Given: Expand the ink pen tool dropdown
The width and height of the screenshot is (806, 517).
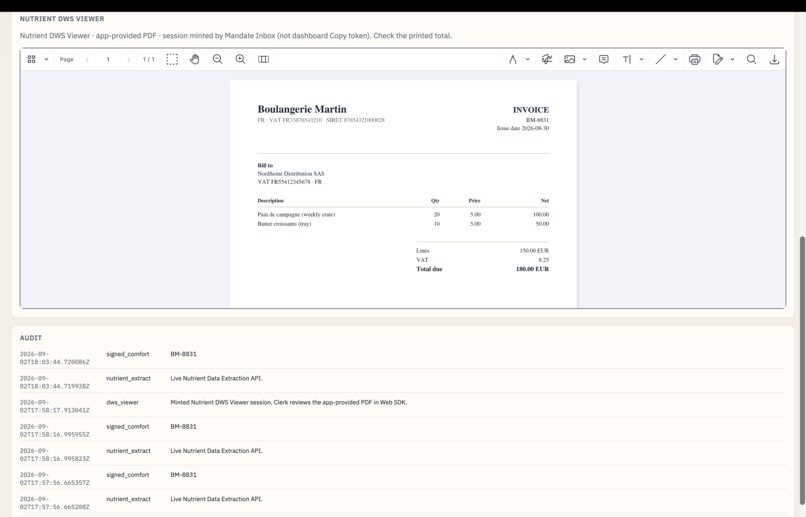Looking at the screenshot, I should tap(527, 59).
